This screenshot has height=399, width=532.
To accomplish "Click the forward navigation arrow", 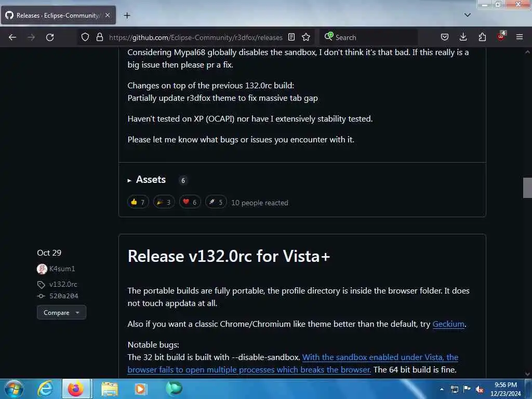I will [31, 37].
